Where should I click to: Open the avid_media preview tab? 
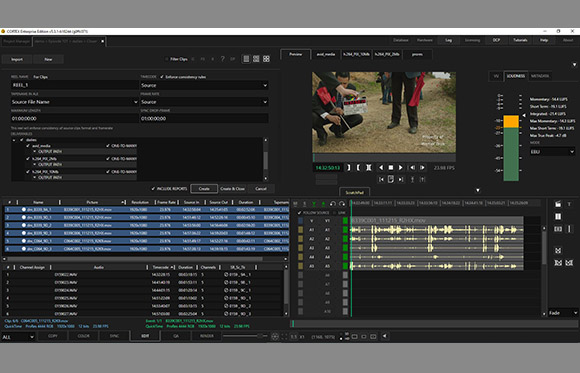point(326,54)
